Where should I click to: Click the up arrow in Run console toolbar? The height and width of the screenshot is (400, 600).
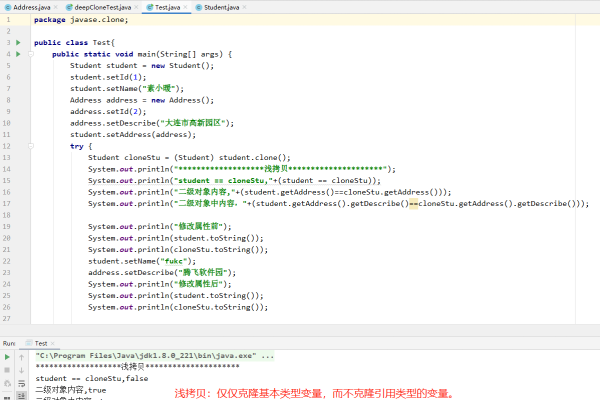[23, 355]
